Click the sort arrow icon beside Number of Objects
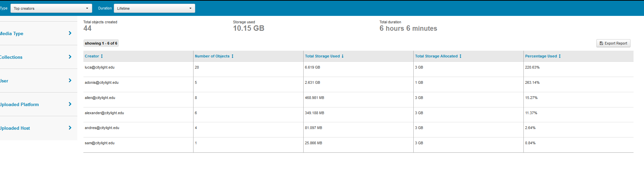Viewport: 644px width, 175px height. pos(232,56)
